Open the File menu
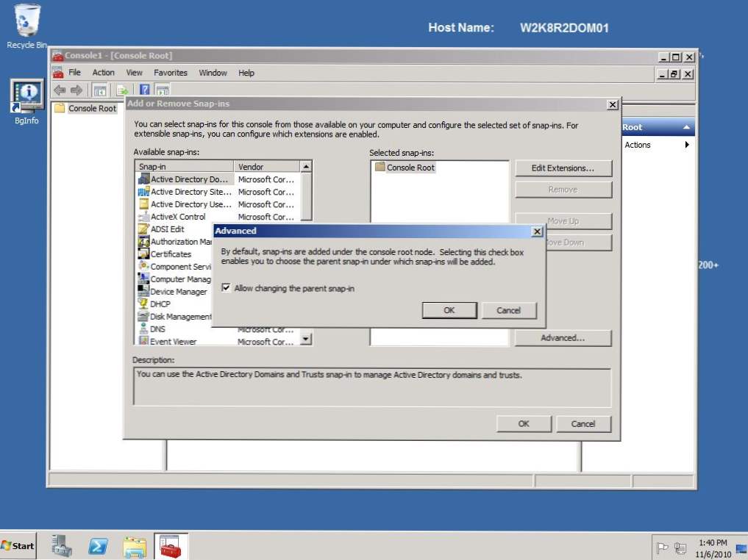 (74, 73)
